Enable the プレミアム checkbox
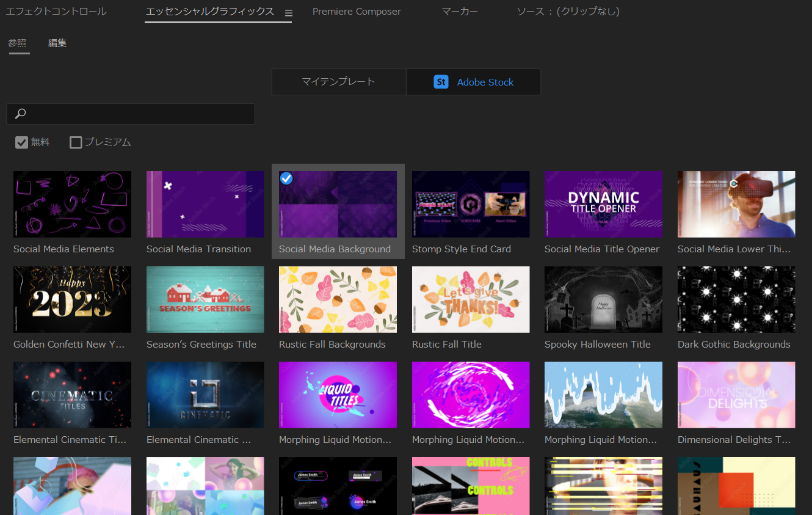The width and height of the screenshot is (812, 515). click(76, 142)
